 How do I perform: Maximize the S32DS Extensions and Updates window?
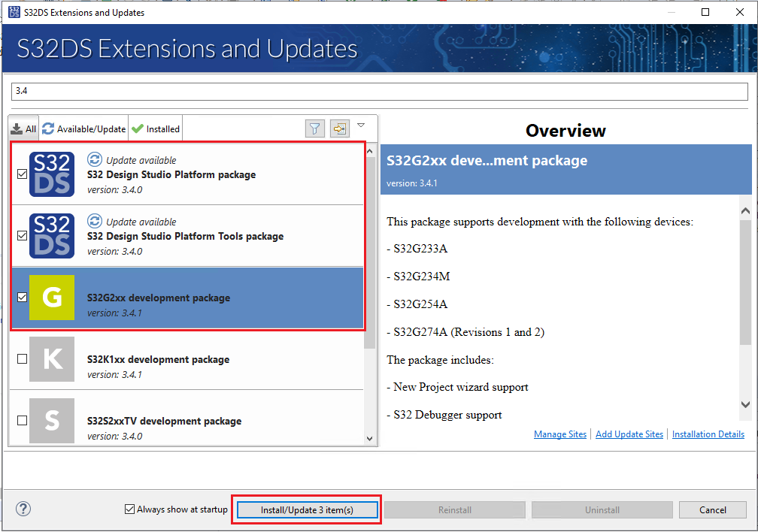point(705,12)
